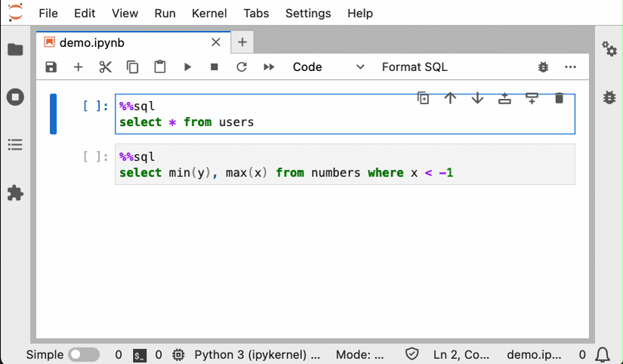Viewport: 623px width, 364px height.
Task: Restart the kernel with the refresh icon
Action: coord(242,67)
